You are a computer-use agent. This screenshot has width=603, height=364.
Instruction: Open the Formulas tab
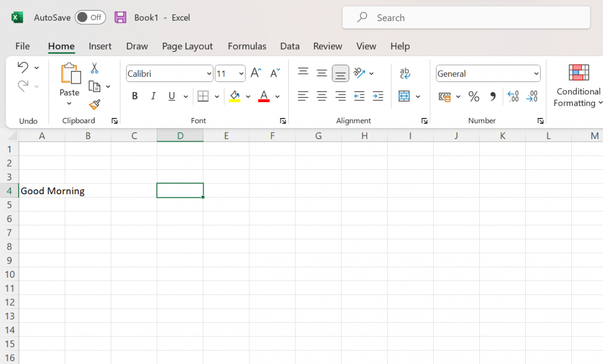pyautogui.click(x=246, y=46)
